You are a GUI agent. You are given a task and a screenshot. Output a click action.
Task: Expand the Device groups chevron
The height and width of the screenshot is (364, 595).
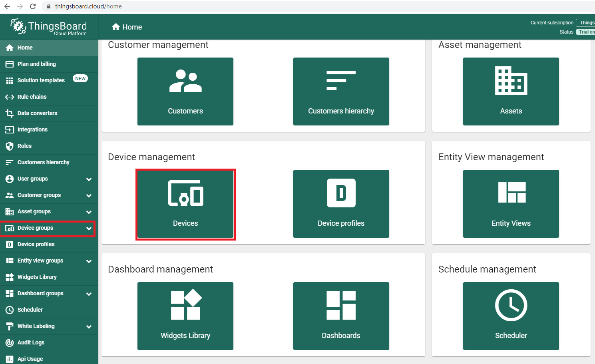pos(89,229)
